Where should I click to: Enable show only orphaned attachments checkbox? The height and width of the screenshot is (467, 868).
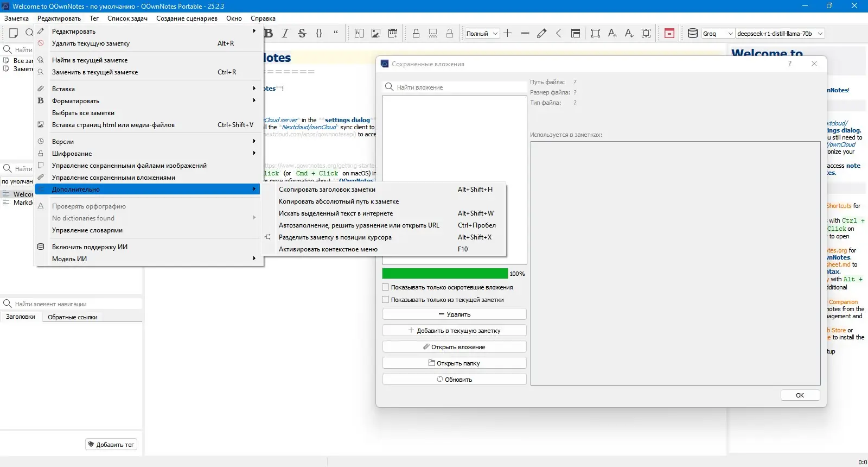point(386,287)
